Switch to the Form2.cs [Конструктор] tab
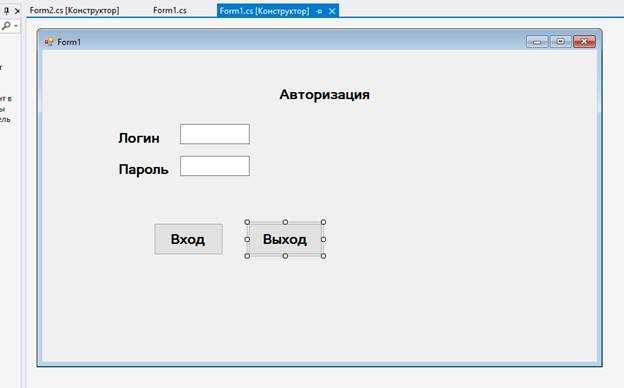 point(74,11)
